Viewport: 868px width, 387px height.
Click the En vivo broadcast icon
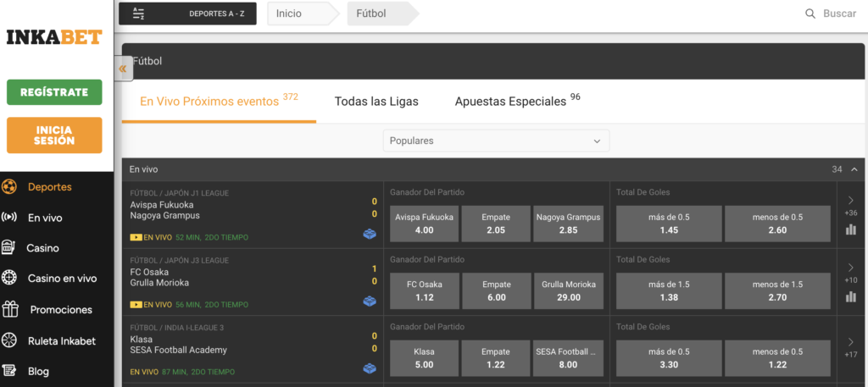click(8, 218)
